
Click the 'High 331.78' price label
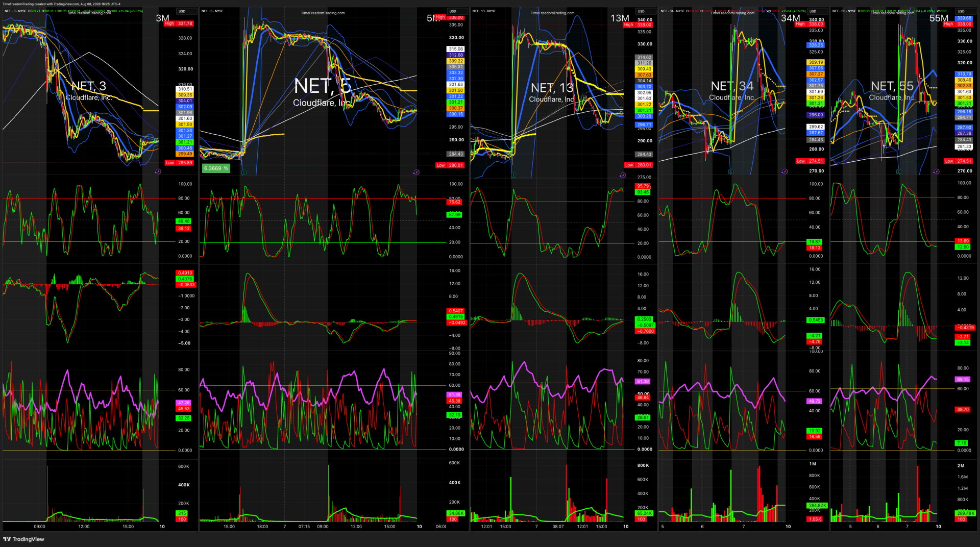[179, 23]
